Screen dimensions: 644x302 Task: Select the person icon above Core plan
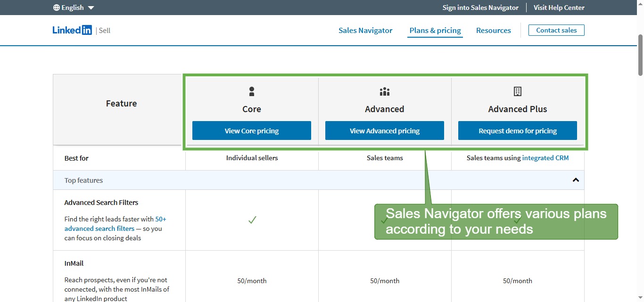tap(251, 91)
